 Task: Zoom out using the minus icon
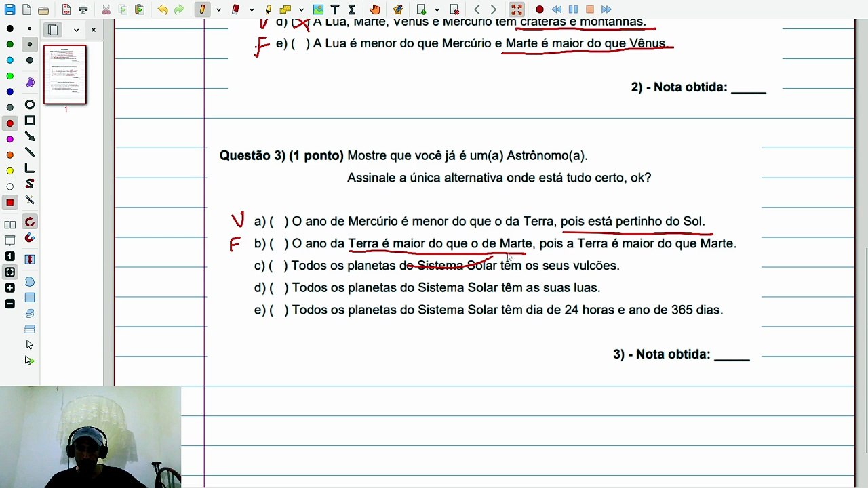coord(10,304)
